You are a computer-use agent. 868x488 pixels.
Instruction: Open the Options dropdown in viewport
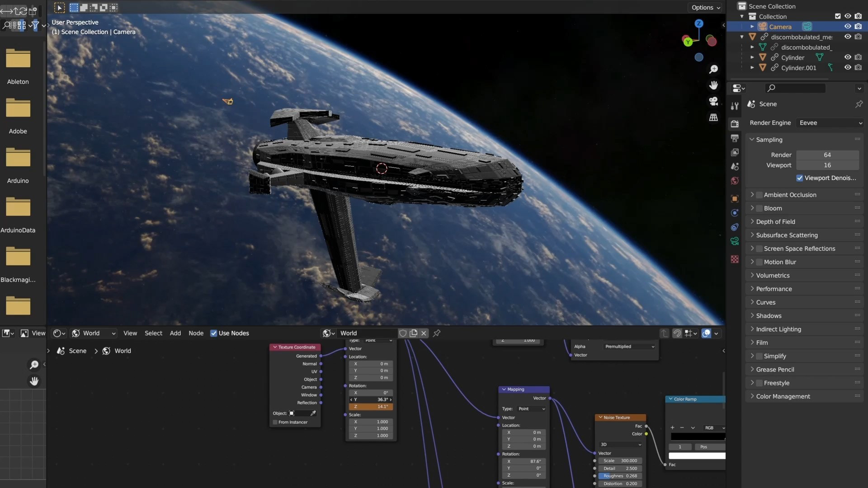pos(706,8)
